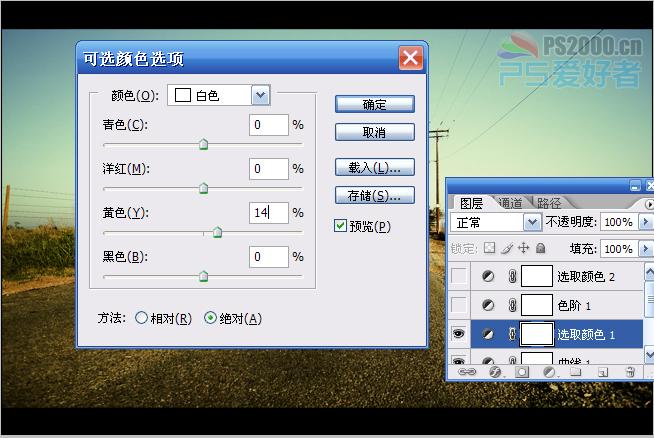The width and height of the screenshot is (654, 438).
Task: Open the 不透明度 opacity slider arrow
Action: click(x=646, y=222)
